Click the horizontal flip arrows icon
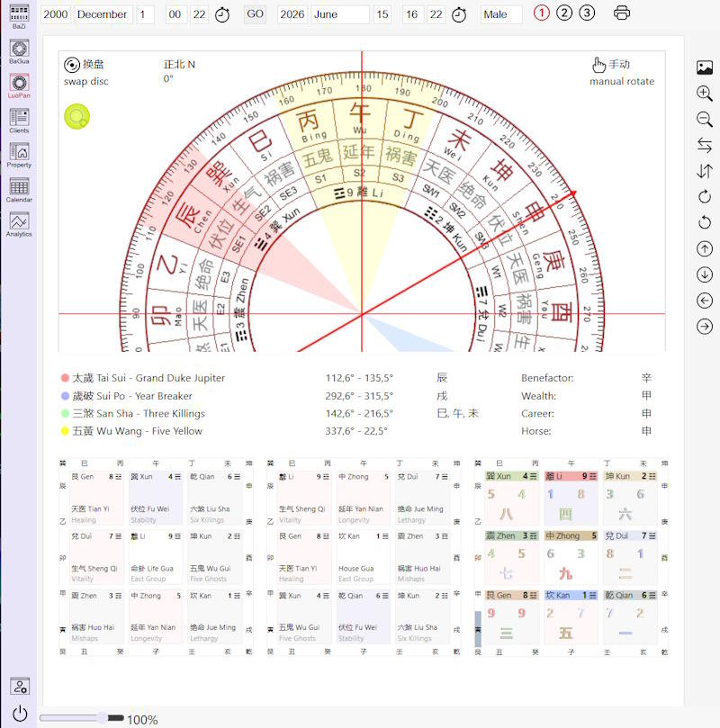720x728 pixels. [x=704, y=145]
